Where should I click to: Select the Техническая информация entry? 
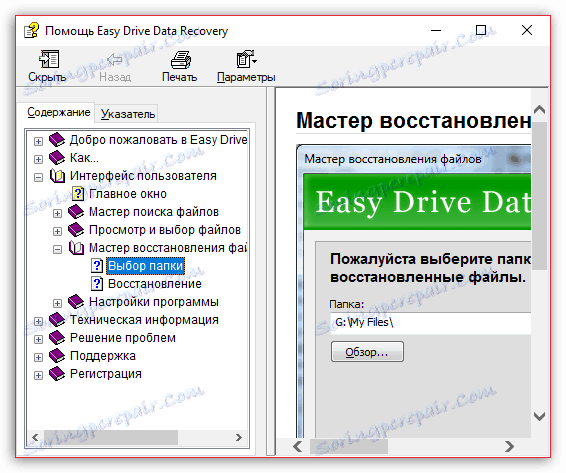pos(144,320)
